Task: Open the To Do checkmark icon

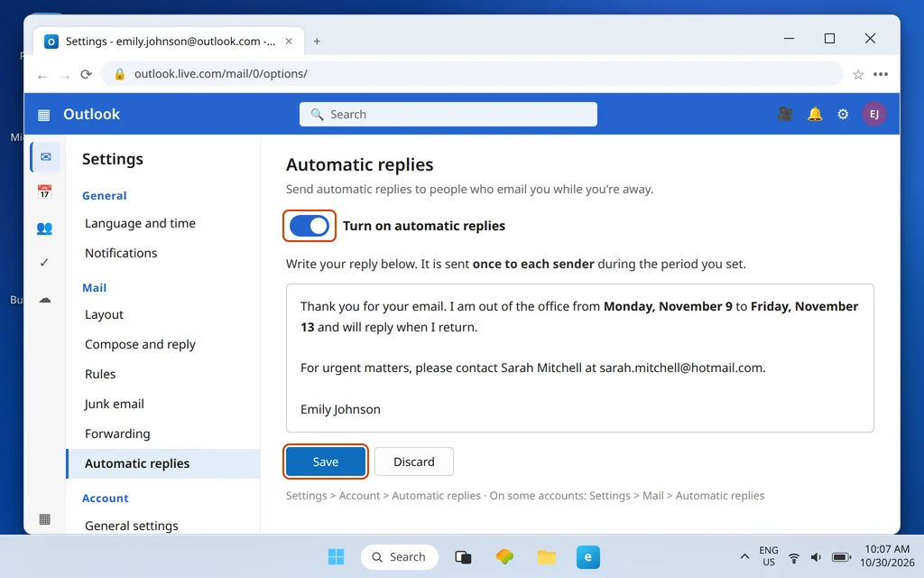Action: point(44,263)
